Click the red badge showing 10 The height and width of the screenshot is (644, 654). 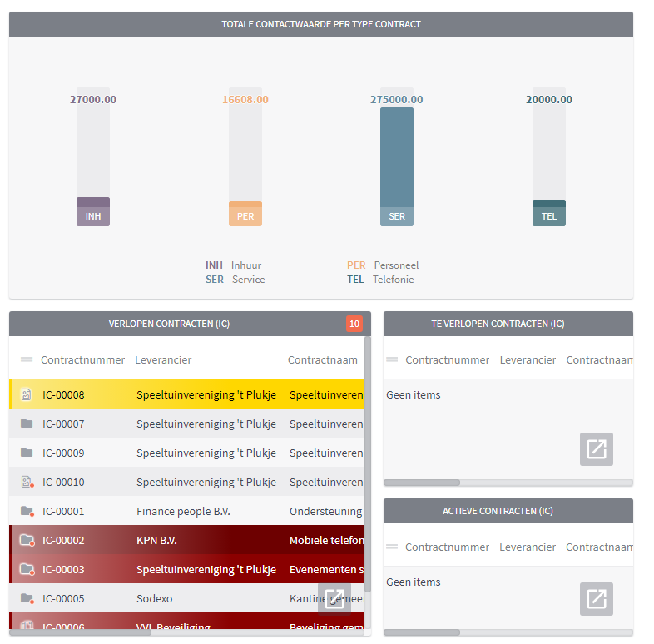[x=354, y=324]
